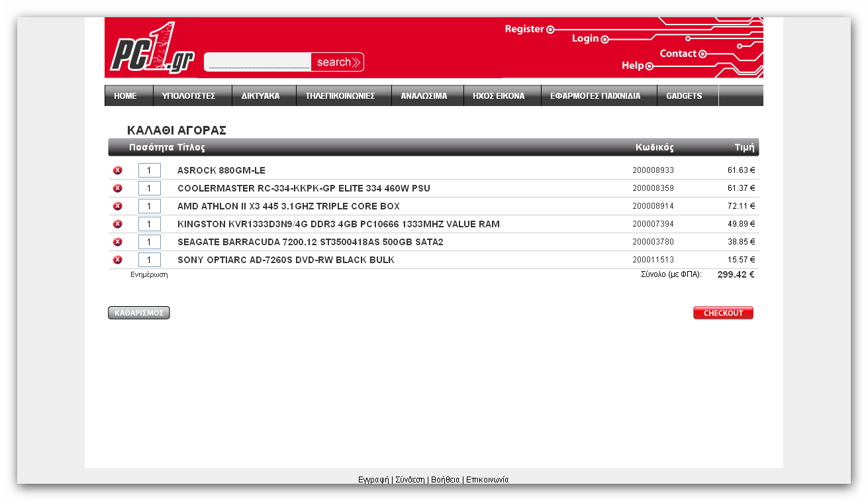
Task: Delete the COOLERMASTER RC-334 item with red X
Action: (118, 188)
